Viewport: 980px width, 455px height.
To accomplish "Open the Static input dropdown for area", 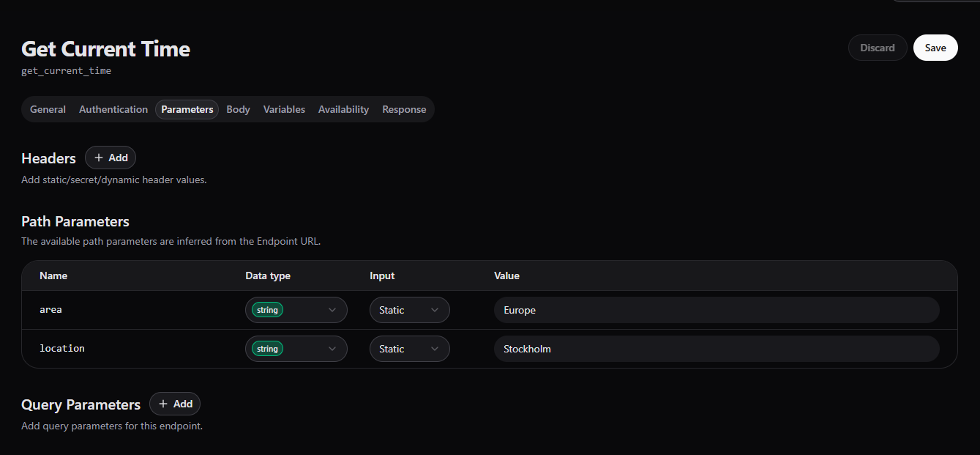I will pyautogui.click(x=409, y=310).
